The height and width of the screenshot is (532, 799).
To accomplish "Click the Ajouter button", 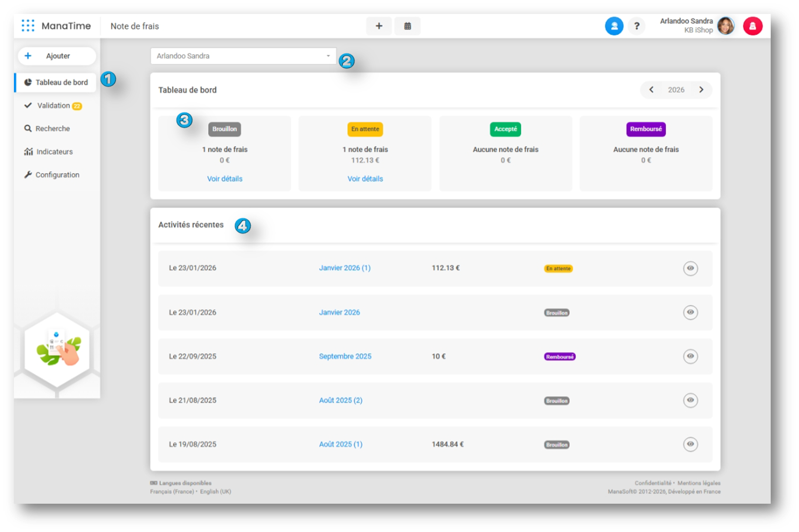I will coord(57,56).
